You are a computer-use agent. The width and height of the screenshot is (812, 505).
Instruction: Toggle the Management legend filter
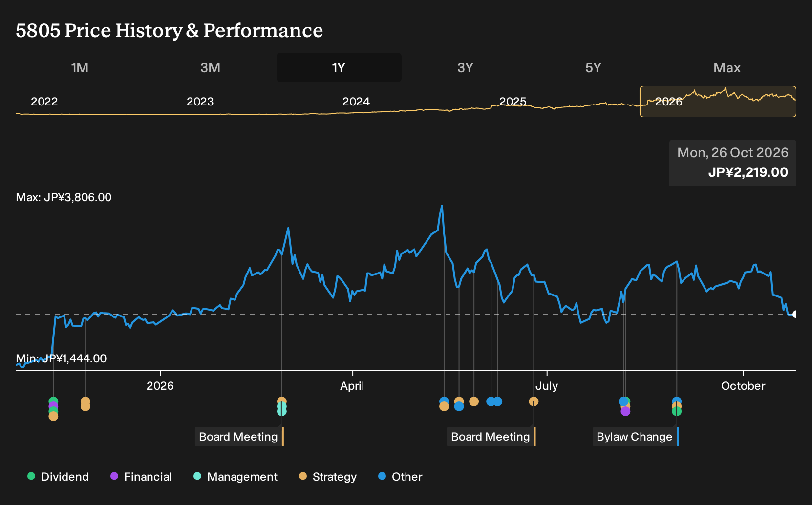(235, 477)
